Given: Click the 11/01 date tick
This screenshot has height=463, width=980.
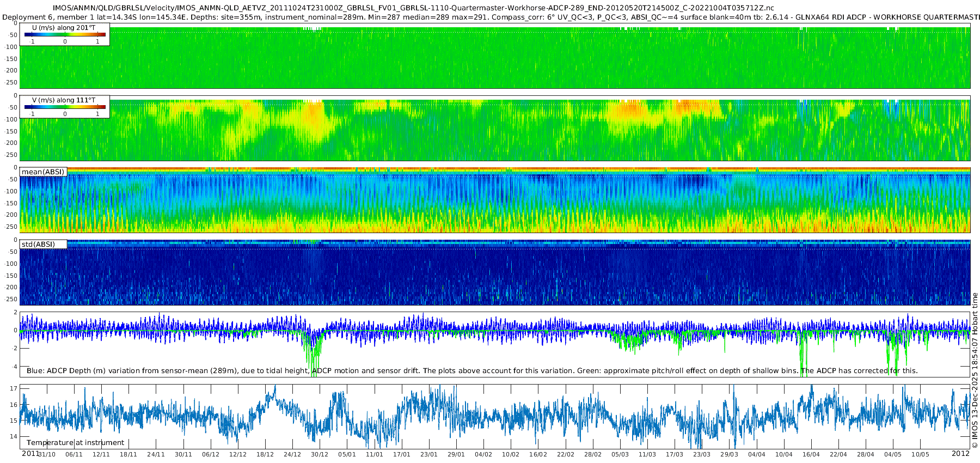Looking at the screenshot, I should click(x=375, y=454).
